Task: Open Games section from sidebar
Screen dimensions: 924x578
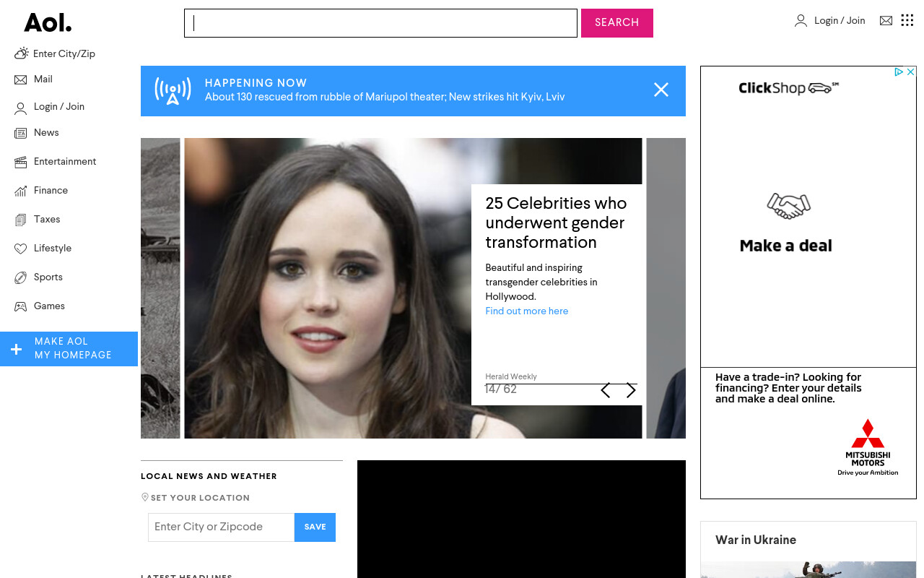Action: [49, 306]
